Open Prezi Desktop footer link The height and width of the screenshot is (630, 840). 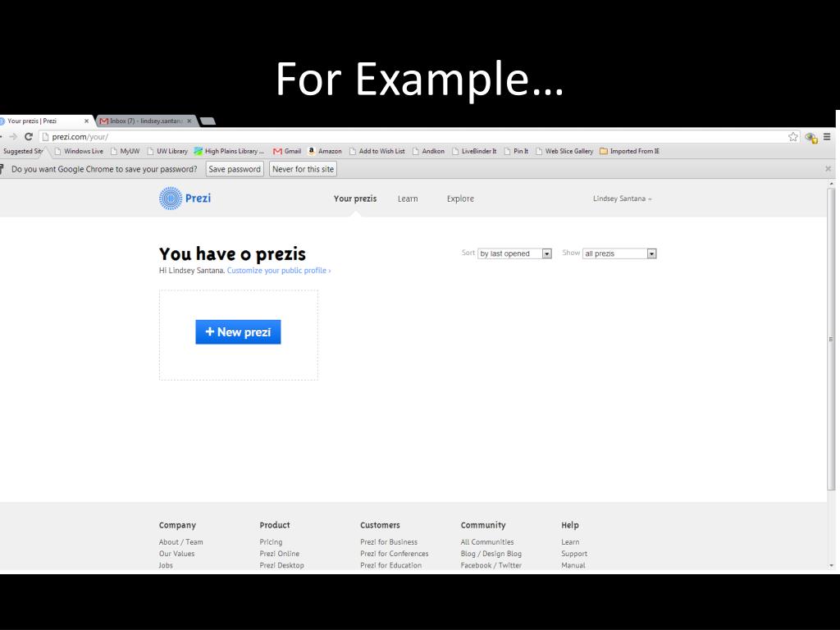click(x=282, y=565)
